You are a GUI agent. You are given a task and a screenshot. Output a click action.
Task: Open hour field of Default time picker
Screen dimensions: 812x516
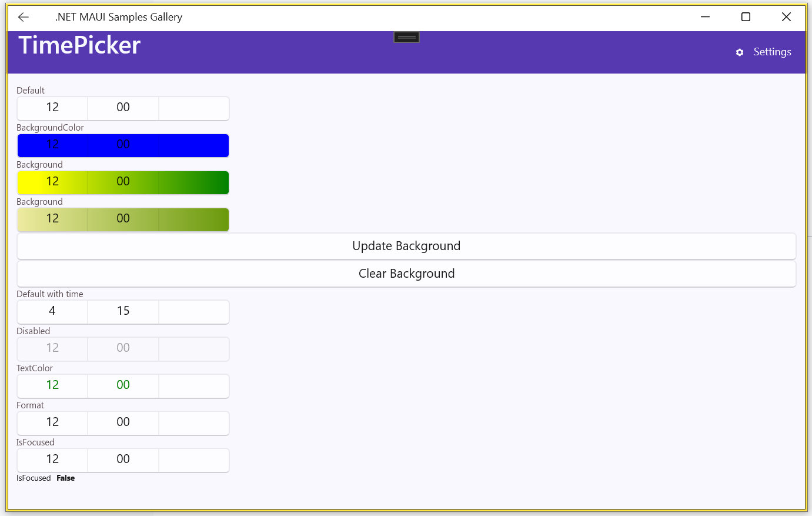52,108
